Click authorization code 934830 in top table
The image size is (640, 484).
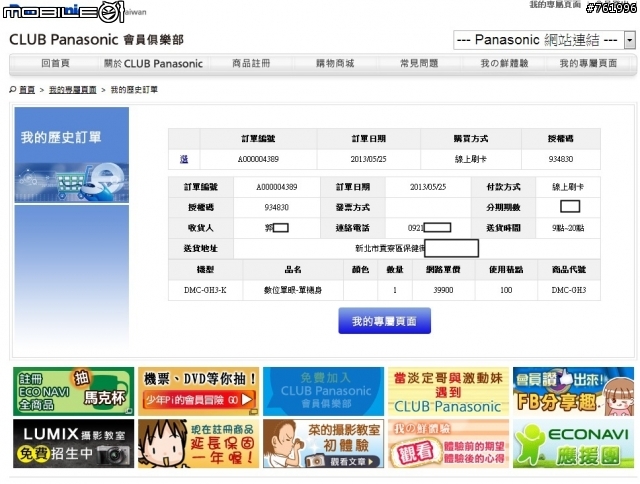pos(561,159)
